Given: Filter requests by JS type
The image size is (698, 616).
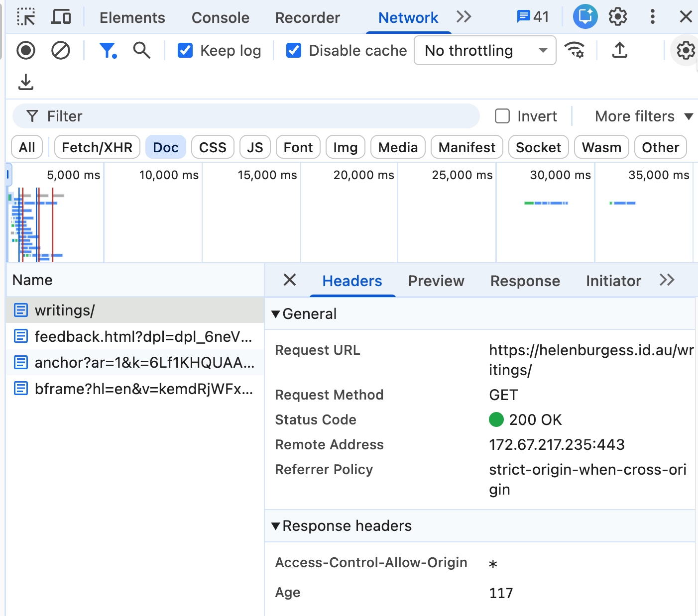Looking at the screenshot, I should pos(255,147).
